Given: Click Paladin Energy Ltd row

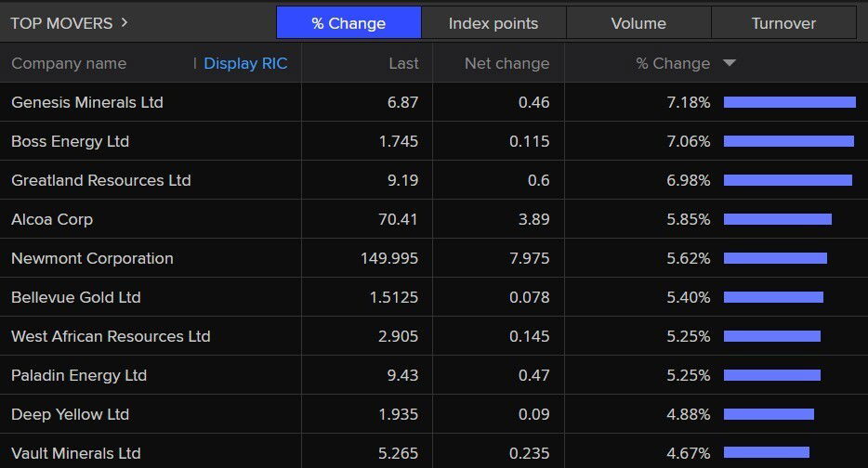Looking at the screenshot, I should coord(79,375).
